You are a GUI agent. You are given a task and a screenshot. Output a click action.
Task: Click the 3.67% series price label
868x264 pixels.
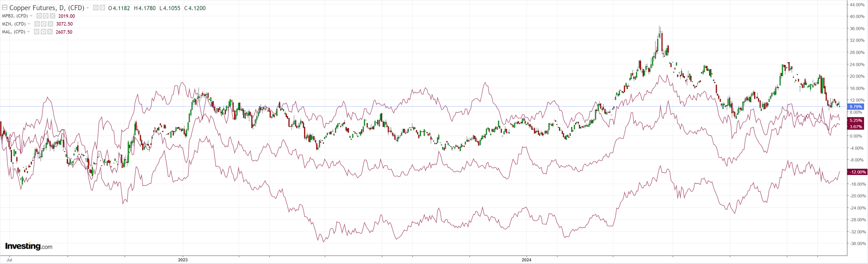[856, 127]
